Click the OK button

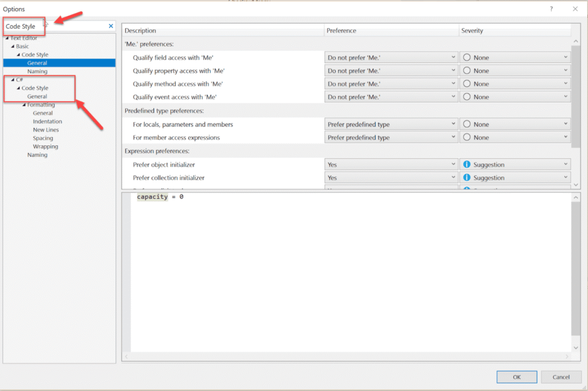(x=516, y=377)
